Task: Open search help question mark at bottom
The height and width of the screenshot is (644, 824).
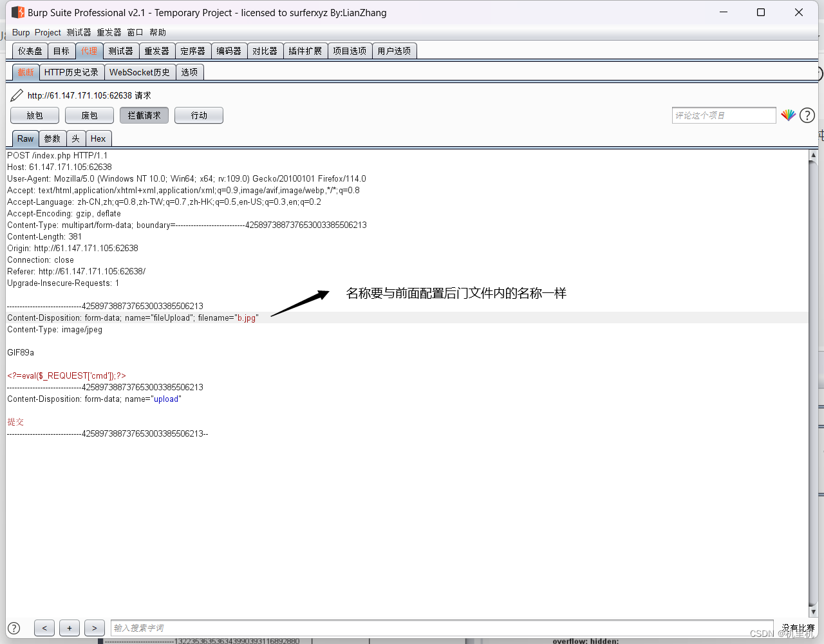Action: click(14, 628)
